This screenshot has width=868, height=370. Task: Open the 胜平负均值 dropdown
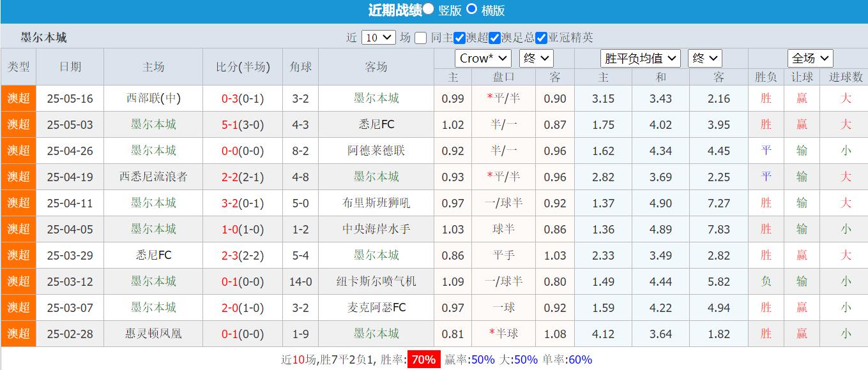(x=641, y=58)
